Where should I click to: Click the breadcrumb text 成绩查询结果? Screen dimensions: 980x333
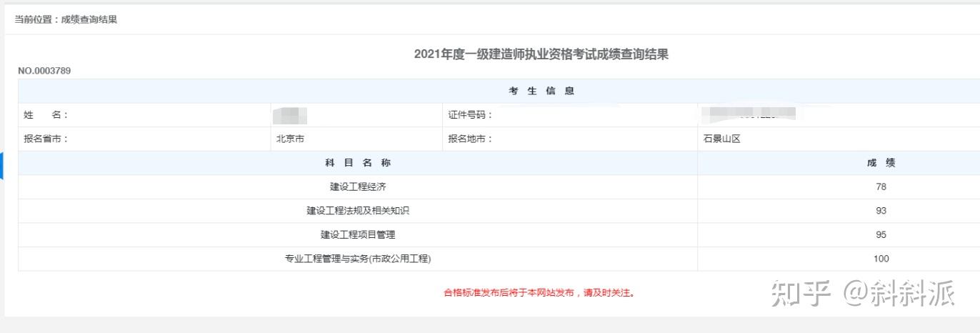point(89,19)
